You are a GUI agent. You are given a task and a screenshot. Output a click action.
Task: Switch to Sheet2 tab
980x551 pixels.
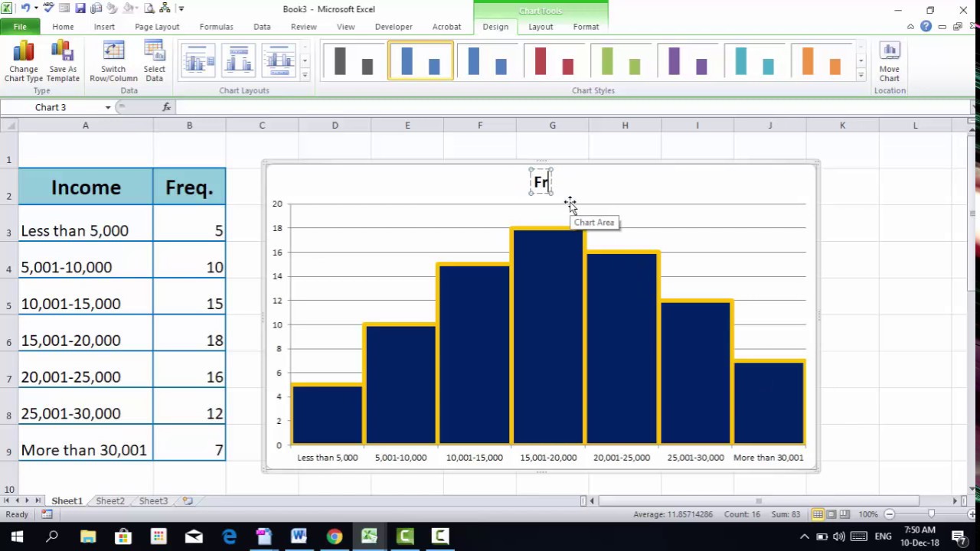(109, 500)
